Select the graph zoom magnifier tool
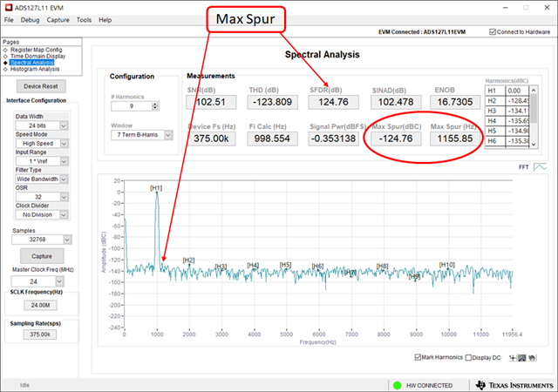This screenshot has height=392, width=558. 521,358
